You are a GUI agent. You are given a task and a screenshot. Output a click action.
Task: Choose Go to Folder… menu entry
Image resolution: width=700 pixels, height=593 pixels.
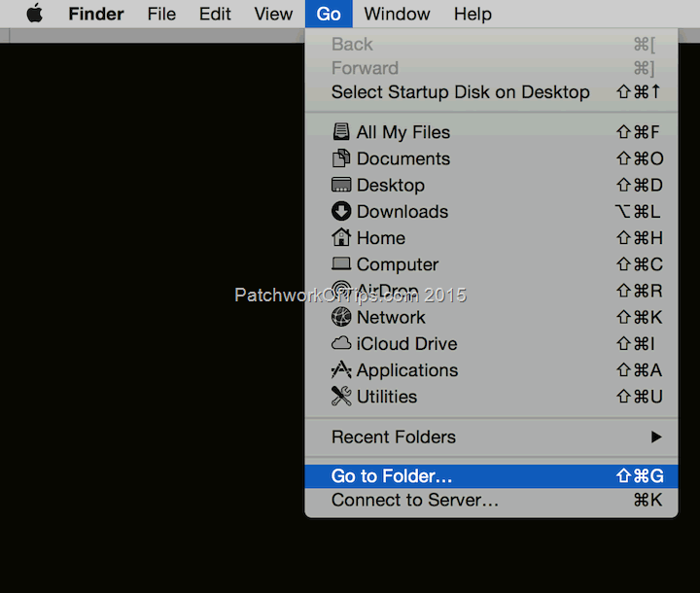[x=491, y=476]
